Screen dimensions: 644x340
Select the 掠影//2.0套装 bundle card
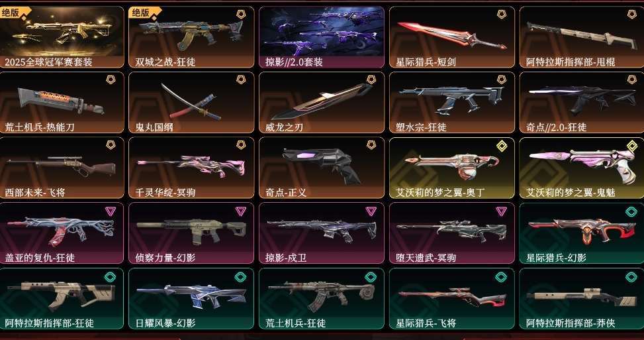click(x=322, y=37)
